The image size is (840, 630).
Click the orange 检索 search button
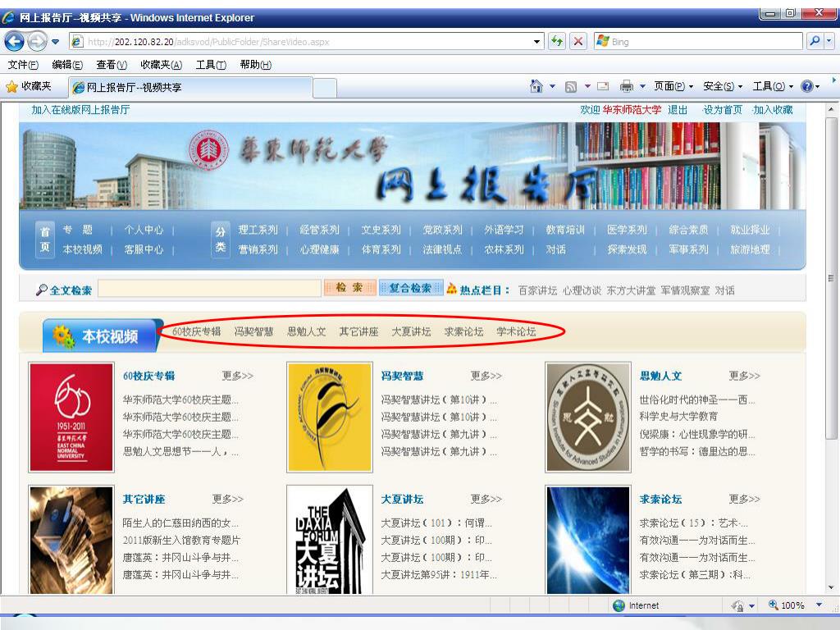pos(349,288)
